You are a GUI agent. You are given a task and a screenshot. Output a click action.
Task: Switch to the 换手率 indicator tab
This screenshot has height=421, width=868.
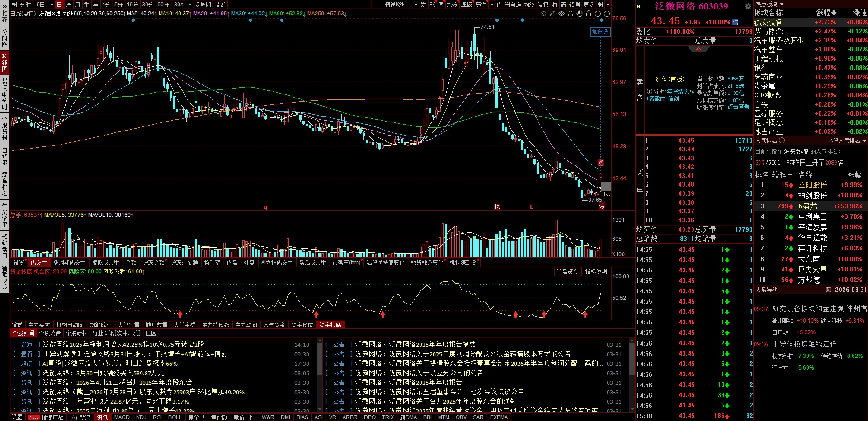pos(212,262)
